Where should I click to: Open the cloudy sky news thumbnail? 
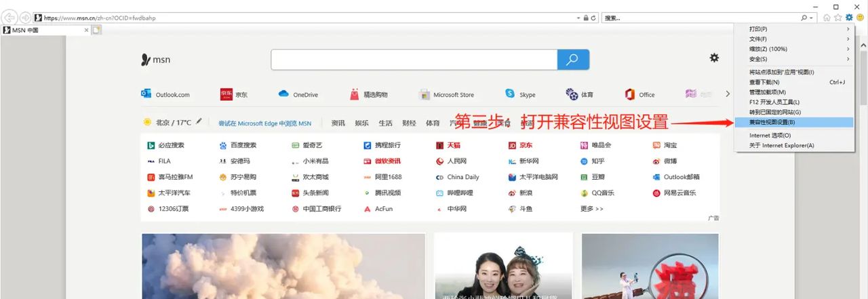(283, 266)
